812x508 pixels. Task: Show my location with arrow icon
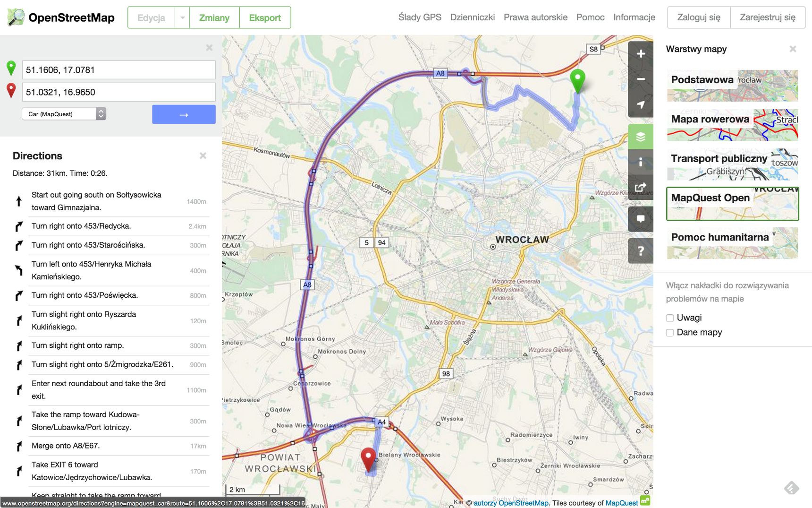click(641, 105)
